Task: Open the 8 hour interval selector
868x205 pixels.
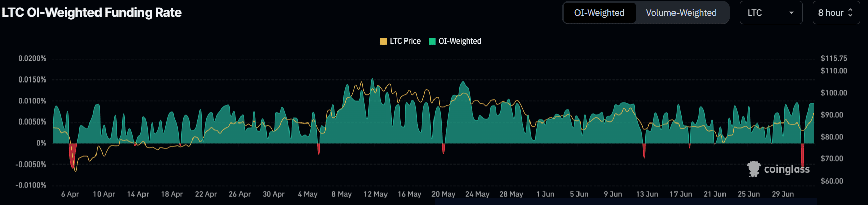Action: [836, 13]
